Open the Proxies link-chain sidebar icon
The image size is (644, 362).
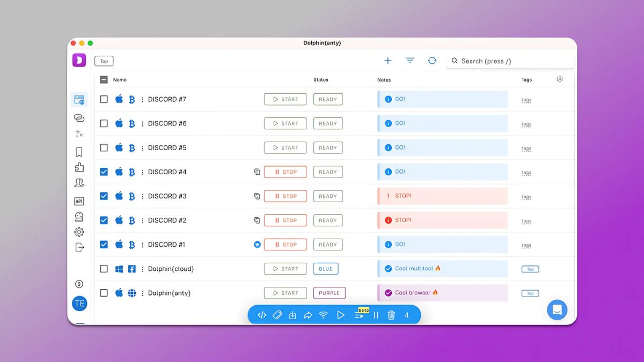(x=79, y=118)
